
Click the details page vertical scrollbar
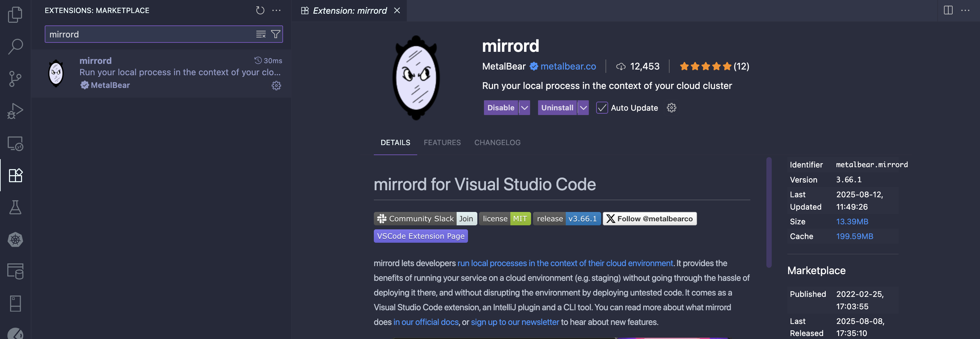[x=769, y=212]
